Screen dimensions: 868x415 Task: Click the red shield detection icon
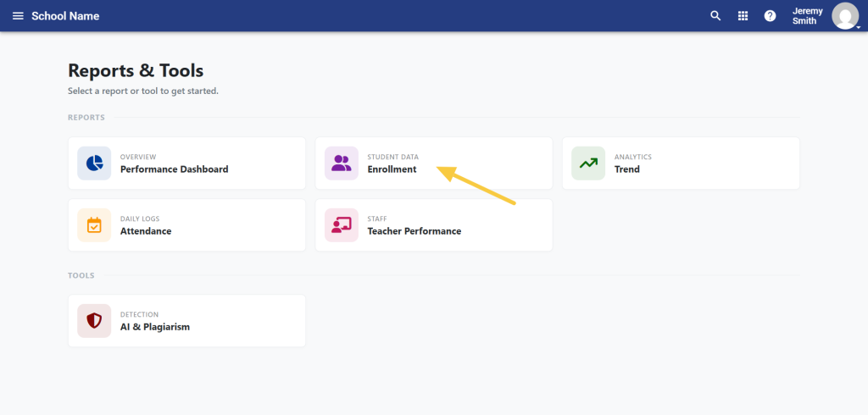click(x=94, y=321)
